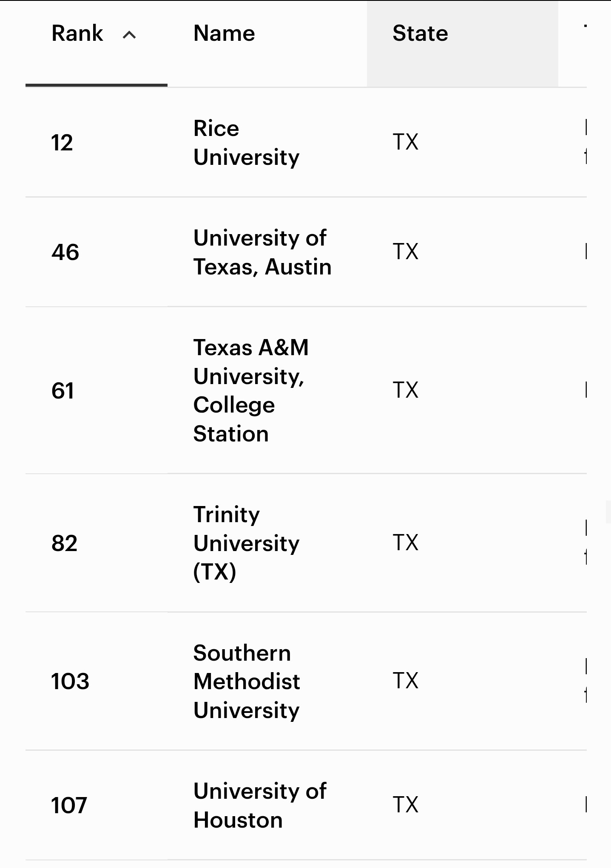Viewport: 611px width, 868px height.
Task: Click rank number 61
Action: pos(63,391)
